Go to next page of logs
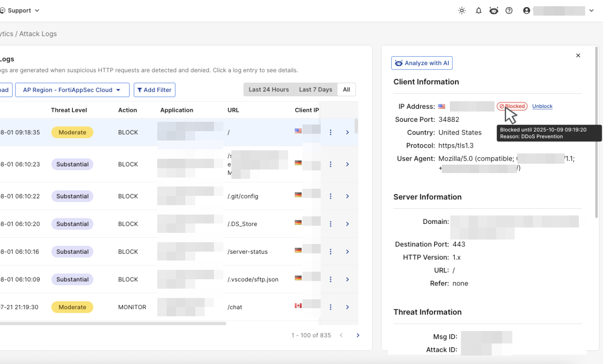 click(x=358, y=335)
